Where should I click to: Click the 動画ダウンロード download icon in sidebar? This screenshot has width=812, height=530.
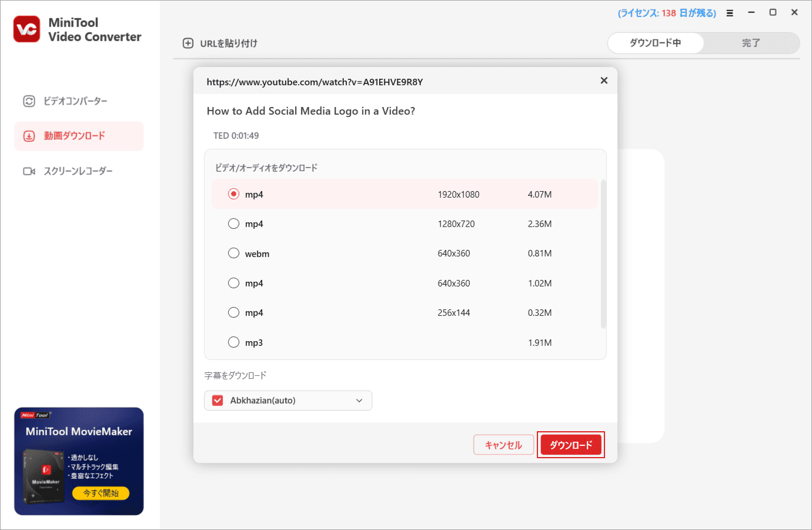(x=29, y=136)
